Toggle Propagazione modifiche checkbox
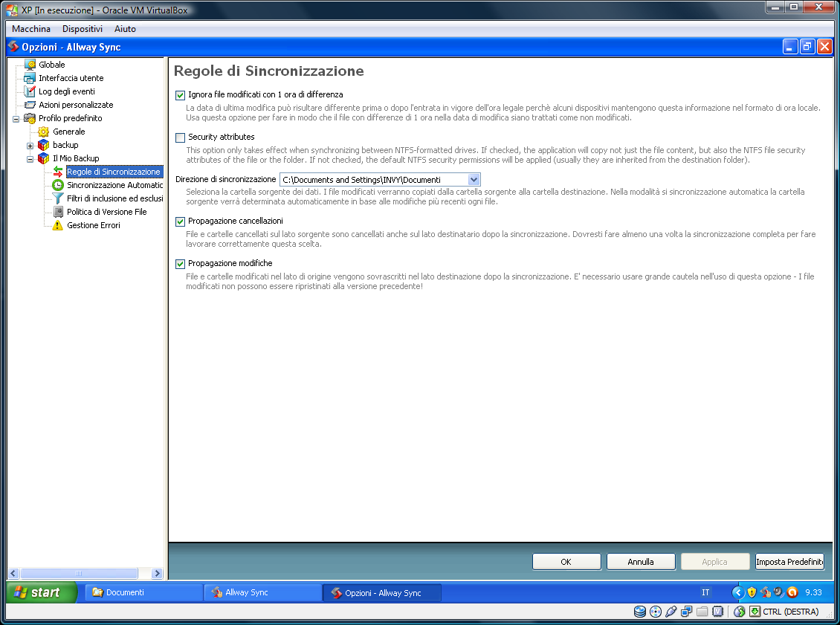840x625 pixels. coord(181,264)
